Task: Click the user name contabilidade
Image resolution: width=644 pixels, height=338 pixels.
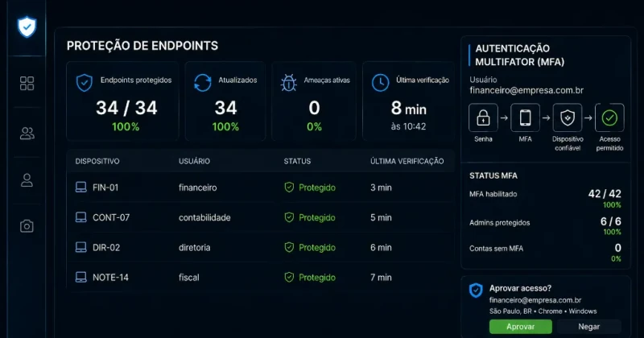Action: (x=204, y=217)
